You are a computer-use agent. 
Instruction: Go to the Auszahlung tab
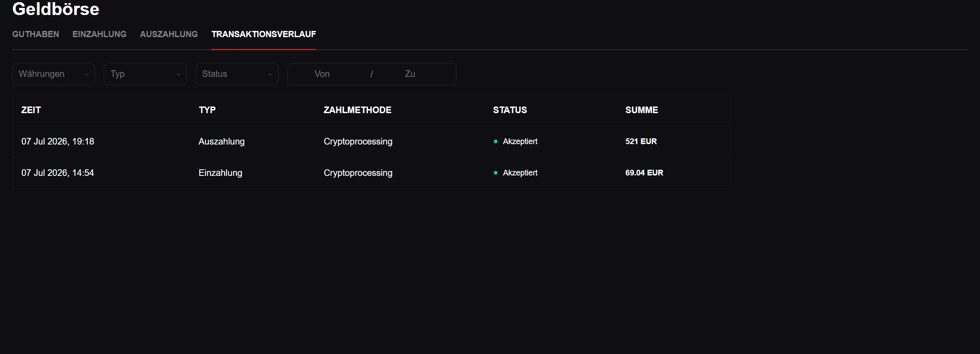(x=169, y=34)
